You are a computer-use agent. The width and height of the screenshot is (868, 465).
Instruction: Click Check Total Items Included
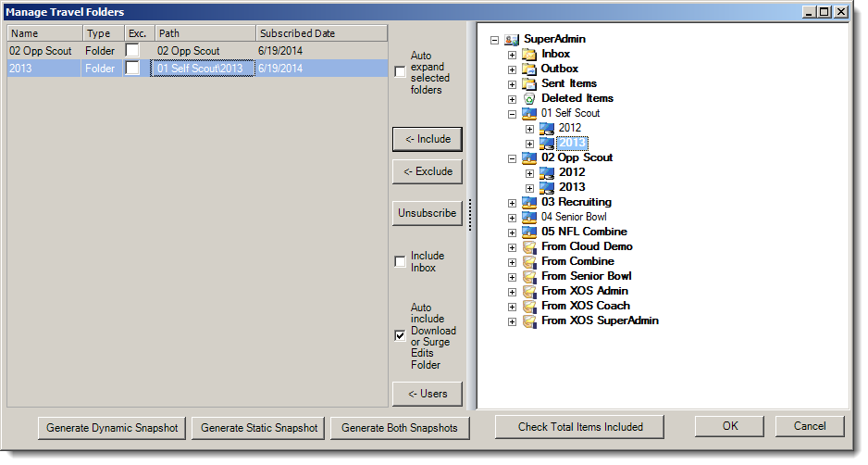tap(579, 427)
